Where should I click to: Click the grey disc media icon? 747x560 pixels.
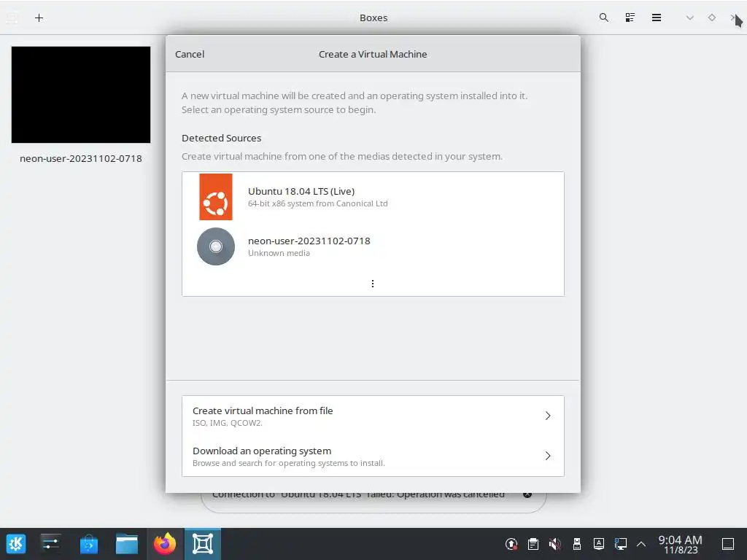point(216,246)
